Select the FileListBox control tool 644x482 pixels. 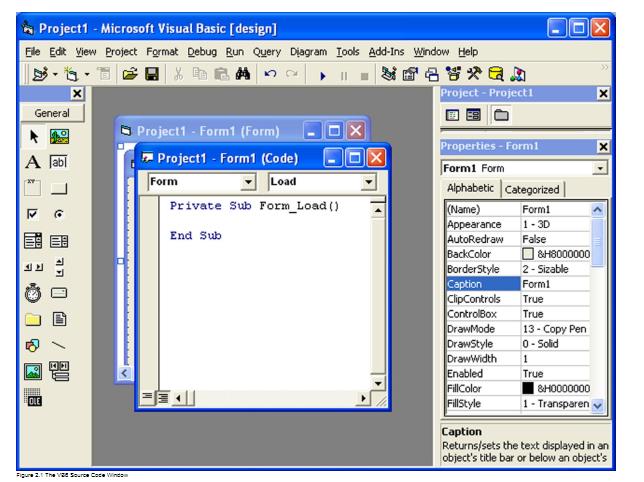coord(59,319)
